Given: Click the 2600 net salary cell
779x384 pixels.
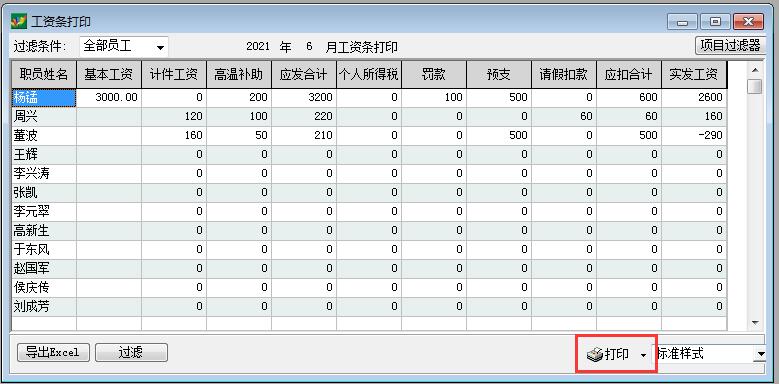Looking at the screenshot, I should click(x=695, y=98).
